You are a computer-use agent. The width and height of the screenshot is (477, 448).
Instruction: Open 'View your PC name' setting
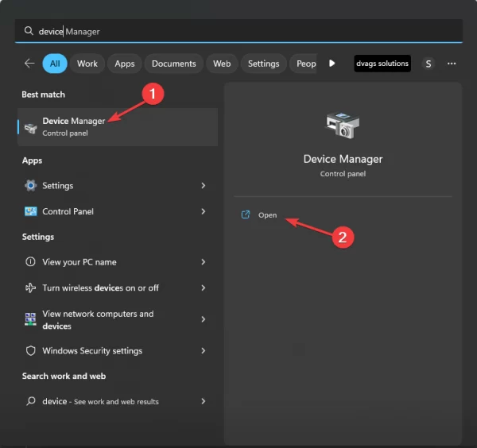118,262
